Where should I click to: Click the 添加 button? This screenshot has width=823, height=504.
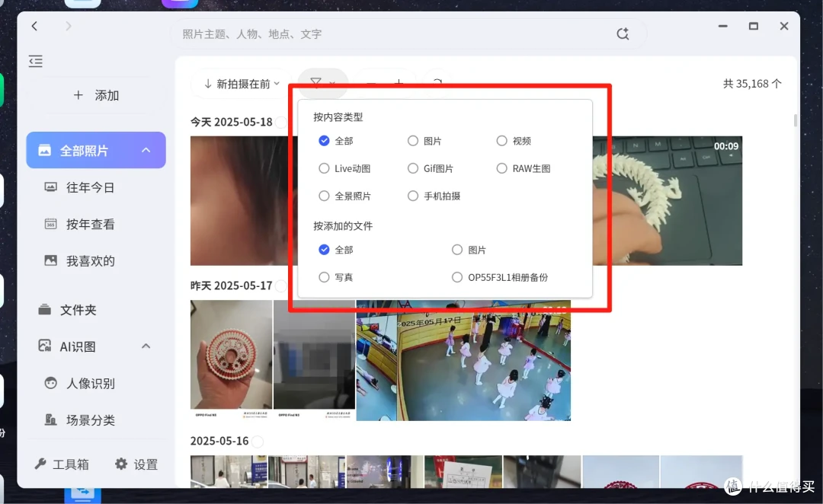[x=96, y=95]
